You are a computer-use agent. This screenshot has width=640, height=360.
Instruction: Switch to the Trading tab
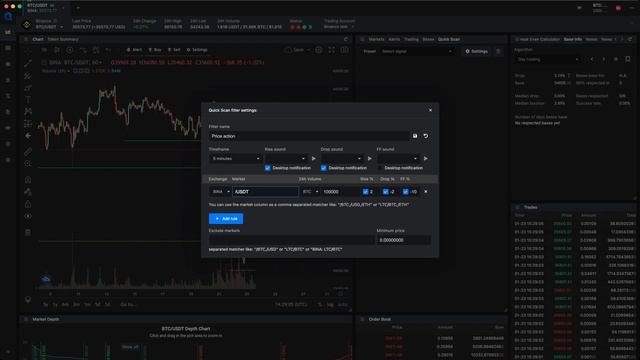pos(411,39)
